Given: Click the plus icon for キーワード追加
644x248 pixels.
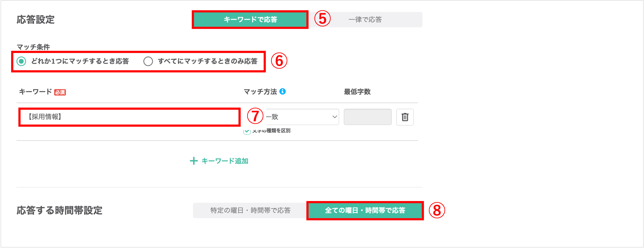Looking at the screenshot, I should (194, 161).
